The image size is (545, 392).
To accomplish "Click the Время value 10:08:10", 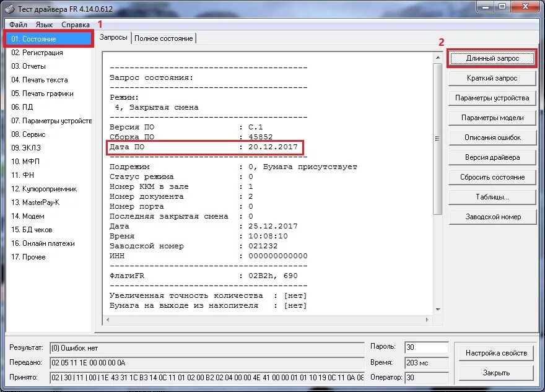I will click(268, 237).
